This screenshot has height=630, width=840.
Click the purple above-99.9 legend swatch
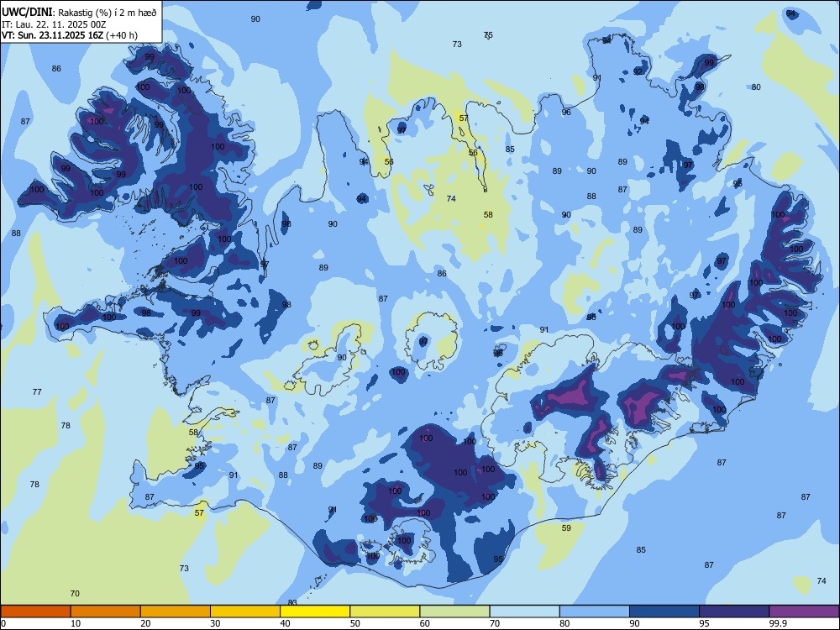[x=804, y=612]
